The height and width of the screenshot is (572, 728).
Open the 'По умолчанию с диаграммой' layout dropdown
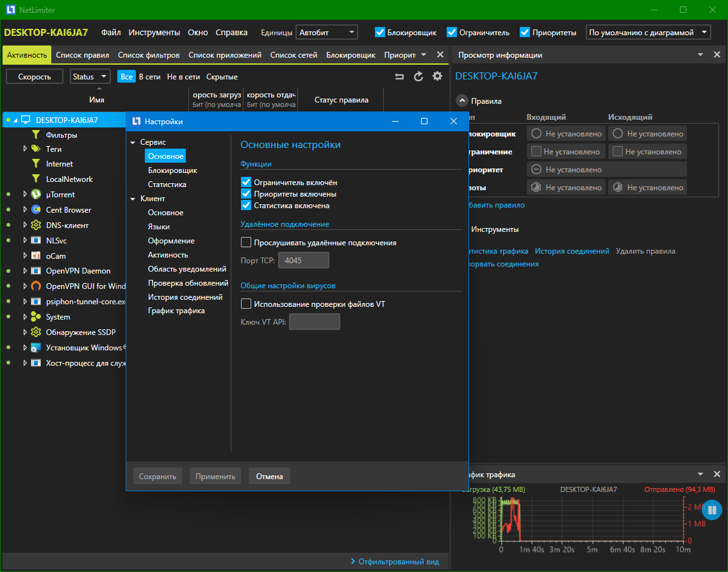(648, 32)
